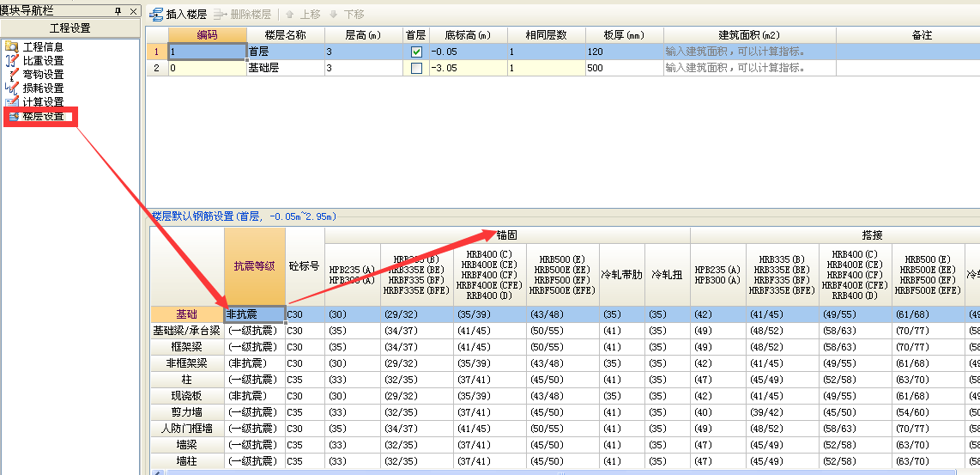Select the 现浇板 row header

point(187,395)
